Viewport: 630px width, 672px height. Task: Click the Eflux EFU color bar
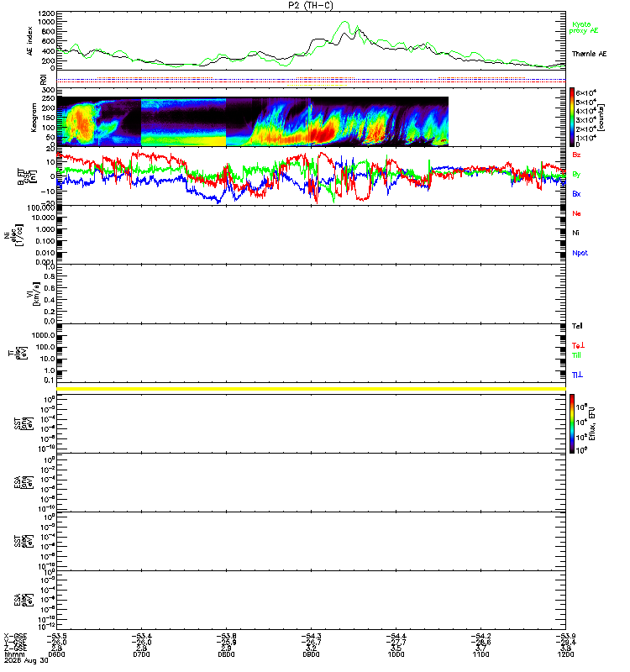tap(572, 424)
